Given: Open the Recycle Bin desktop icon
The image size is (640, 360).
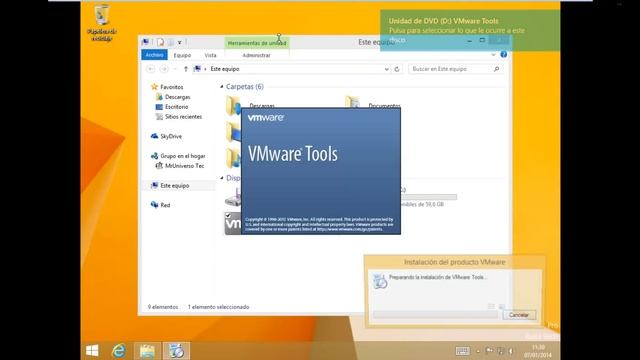Looking at the screenshot, I should pyautogui.click(x=102, y=22).
